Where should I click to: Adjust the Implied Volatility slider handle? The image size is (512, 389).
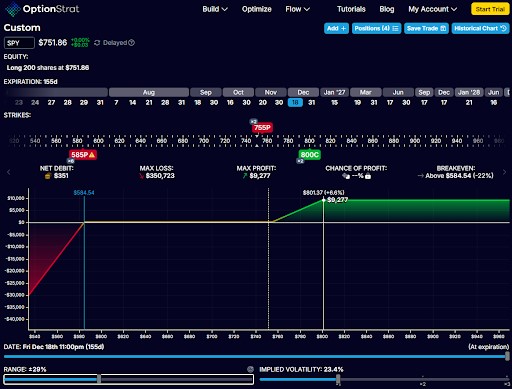[x=338, y=379]
